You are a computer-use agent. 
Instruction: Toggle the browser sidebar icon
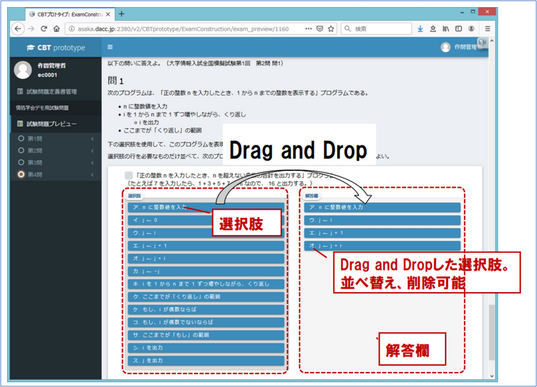point(459,29)
